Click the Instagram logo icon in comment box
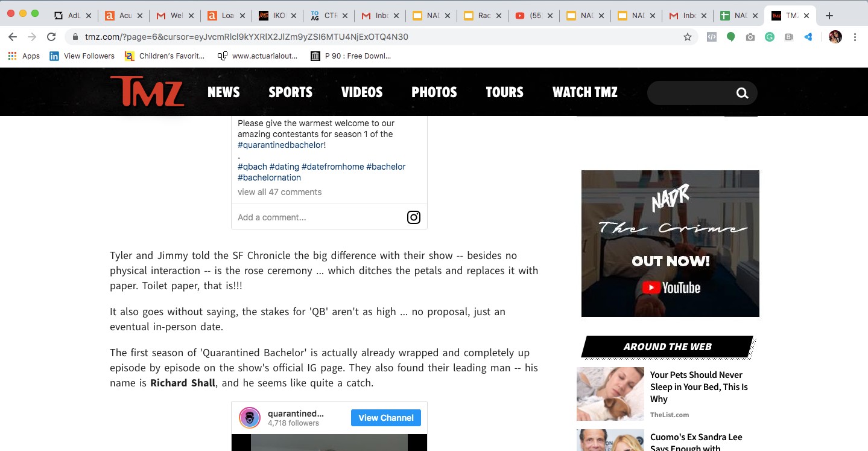 coord(413,217)
